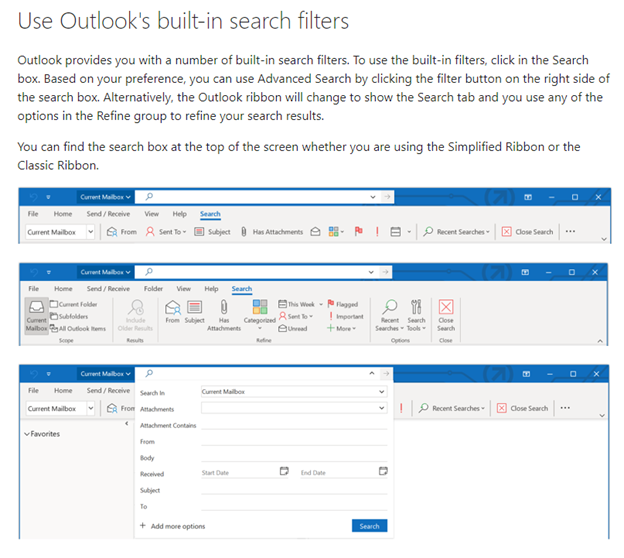Screen dimensions: 624x558
Task: Open the View tab in Simplified Ribbon image
Action: coord(151,214)
